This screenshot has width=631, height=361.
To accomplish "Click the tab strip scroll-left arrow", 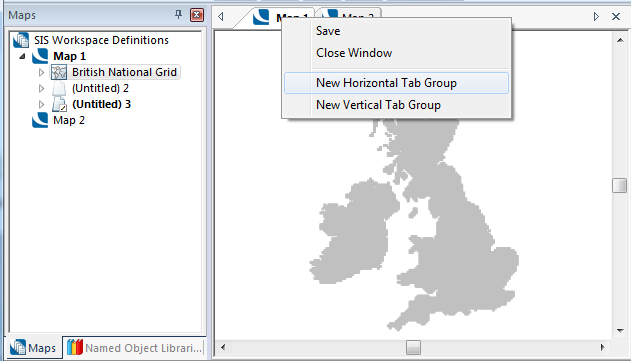I will [x=221, y=17].
